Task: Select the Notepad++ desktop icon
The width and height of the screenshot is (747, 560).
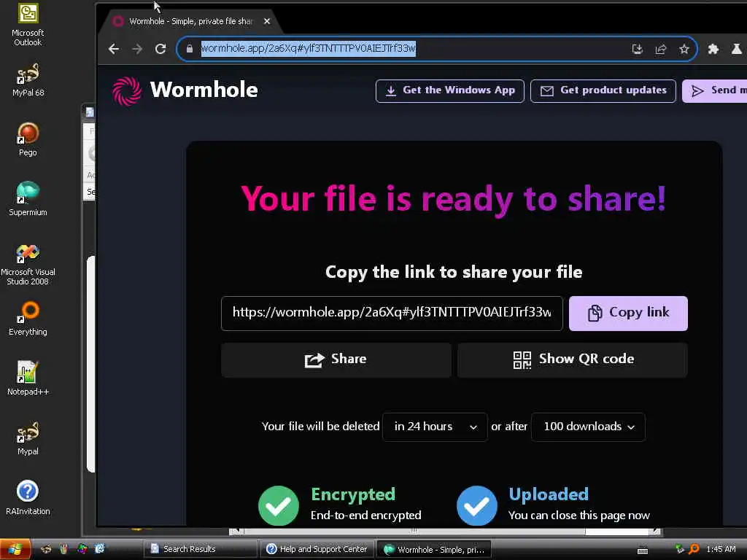Action: 28,378
